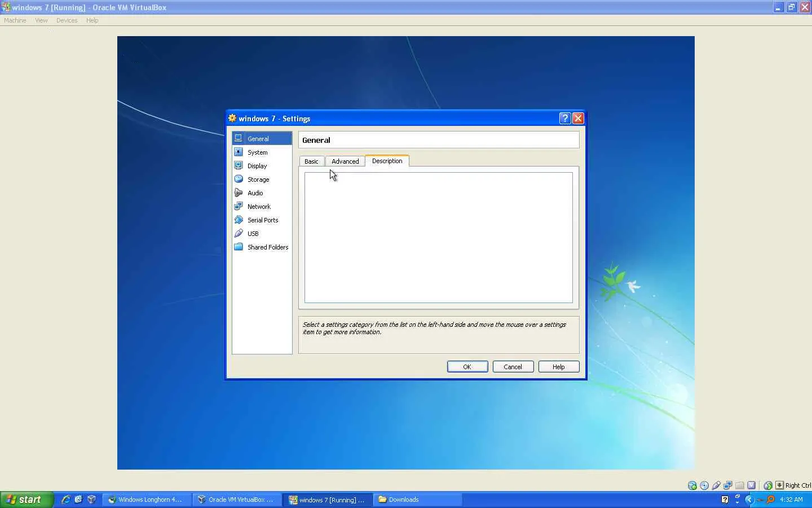Open Downloads folder from taskbar
Viewport: 812px width, 508px height.
(x=417, y=500)
